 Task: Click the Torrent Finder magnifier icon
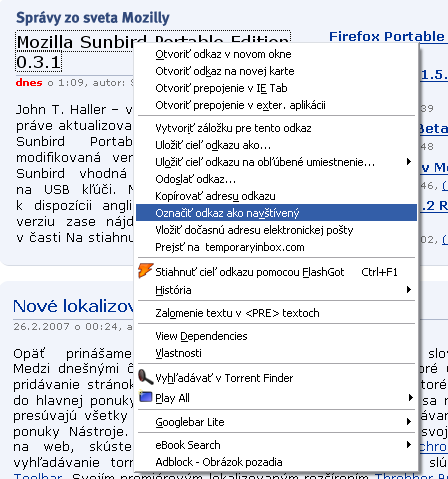point(145,377)
